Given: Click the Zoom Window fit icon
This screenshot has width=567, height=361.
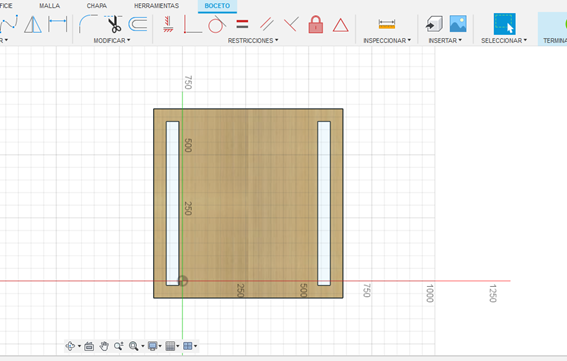Looking at the screenshot, I should (133, 346).
